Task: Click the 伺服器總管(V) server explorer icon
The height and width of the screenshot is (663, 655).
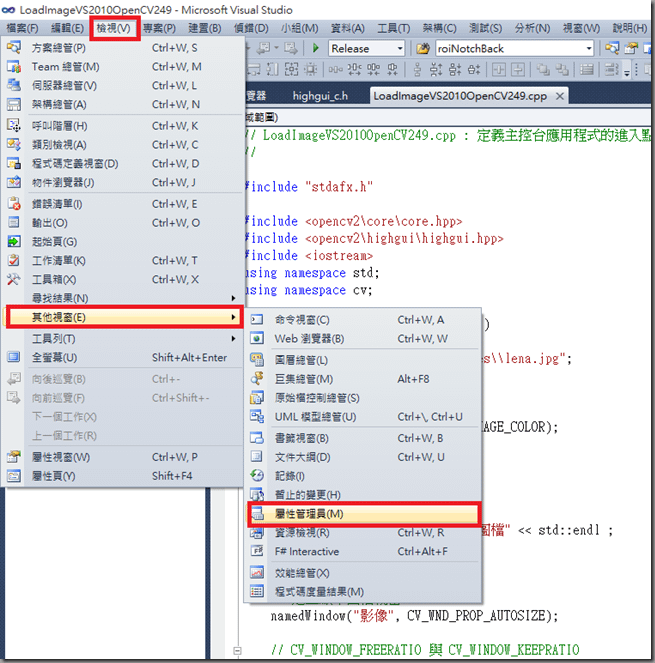Action: (x=14, y=85)
